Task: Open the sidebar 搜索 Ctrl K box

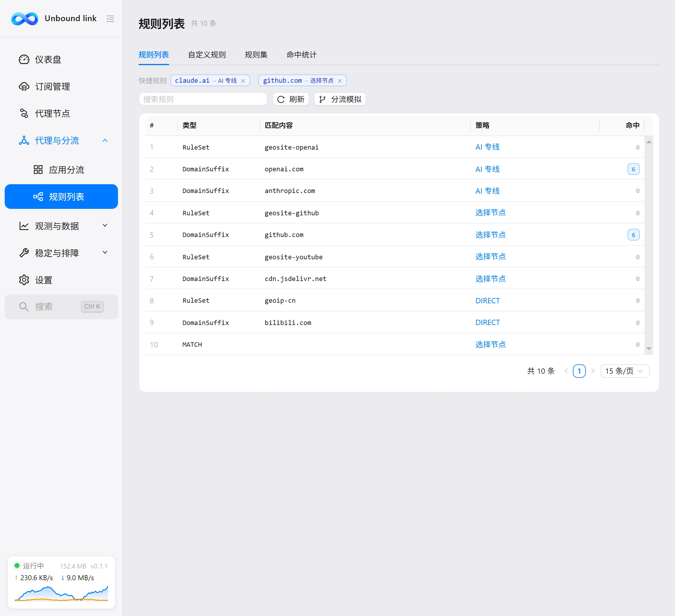Action: pos(61,307)
